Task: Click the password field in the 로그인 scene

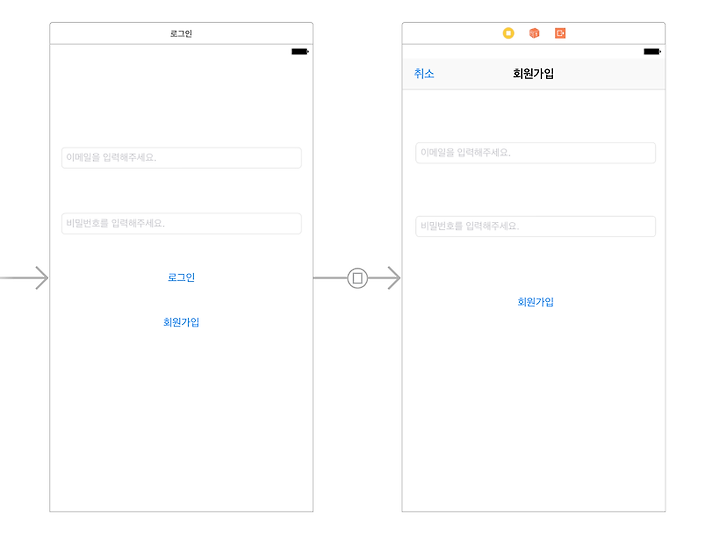Action: pos(181,223)
